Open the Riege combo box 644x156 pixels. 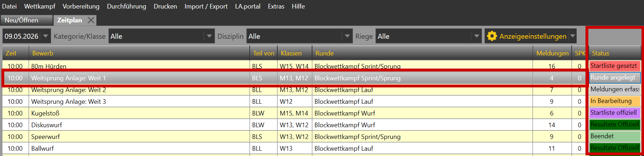[x=428, y=36]
